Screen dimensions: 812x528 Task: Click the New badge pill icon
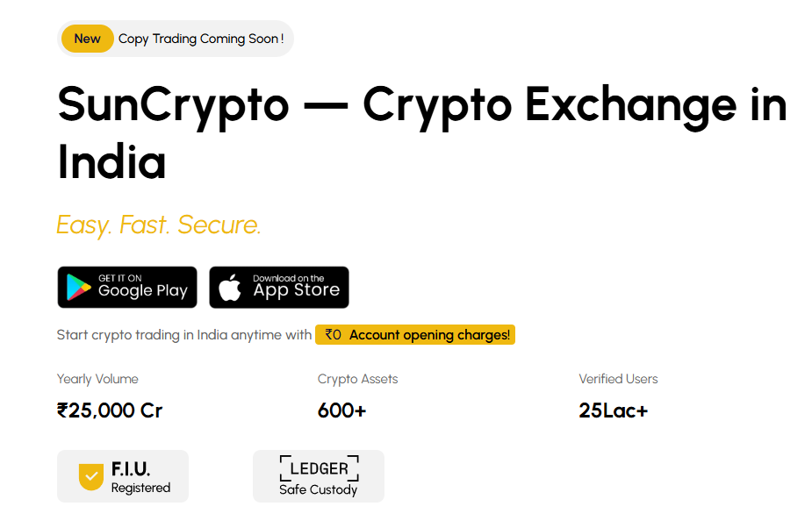click(87, 38)
